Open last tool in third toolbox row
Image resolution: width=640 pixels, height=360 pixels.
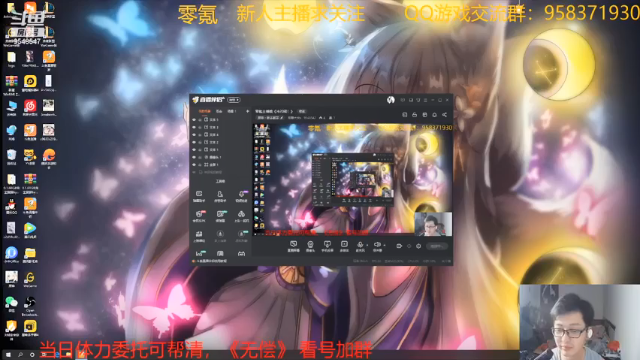[x=242, y=236]
